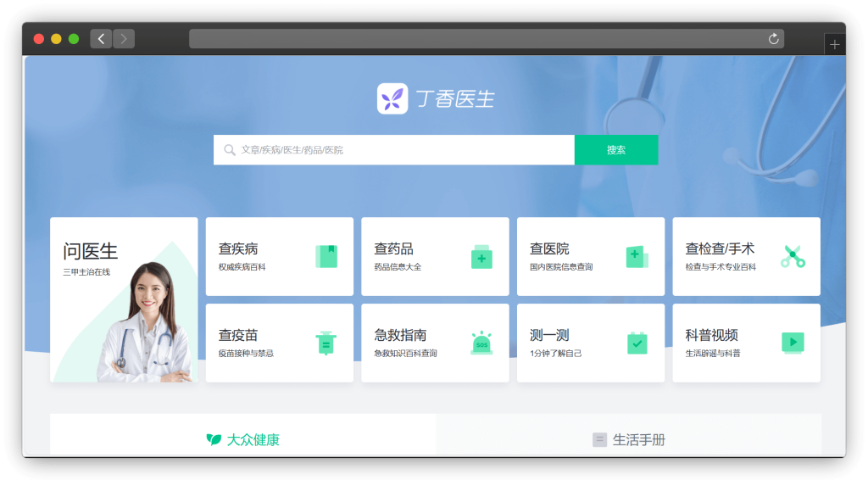Open the 查药品 title link
The image size is (868, 480).
click(393, 249)
